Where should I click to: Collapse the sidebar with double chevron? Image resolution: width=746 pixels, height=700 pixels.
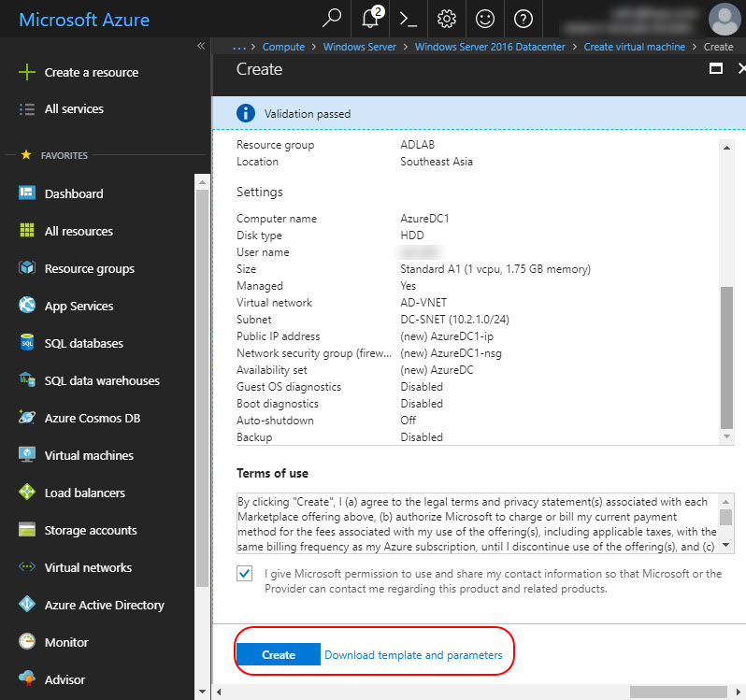(201, 46)
